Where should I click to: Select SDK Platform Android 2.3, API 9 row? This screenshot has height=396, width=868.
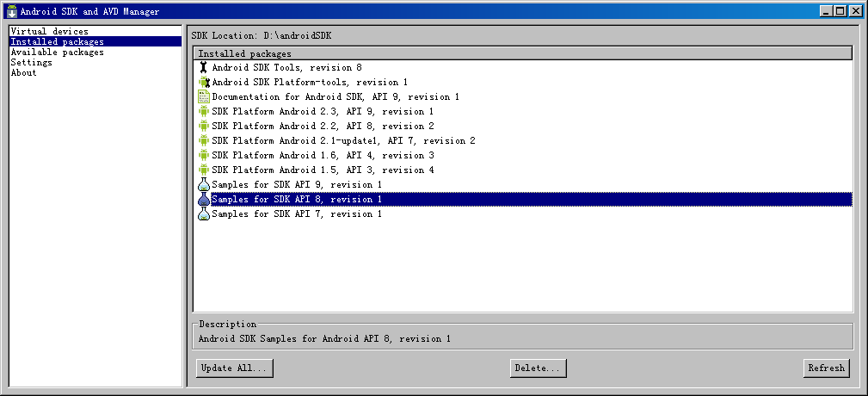(x=523, y=111)
